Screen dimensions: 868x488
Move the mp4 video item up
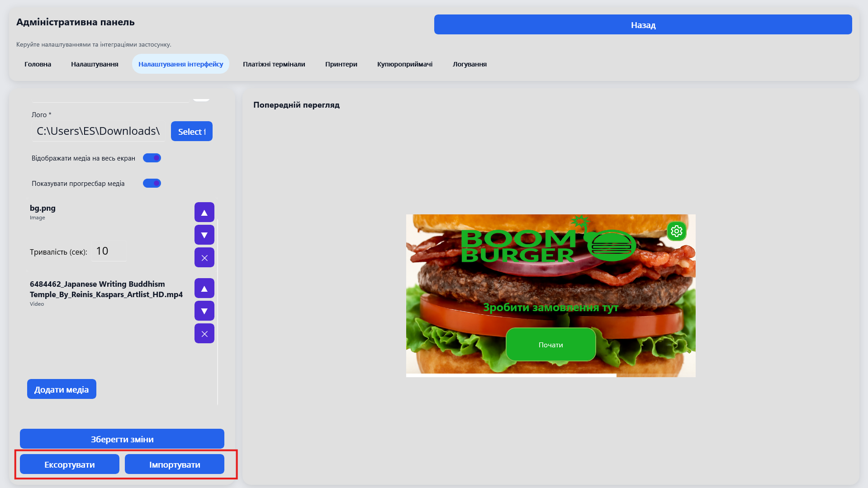click(x=204, y=288)
